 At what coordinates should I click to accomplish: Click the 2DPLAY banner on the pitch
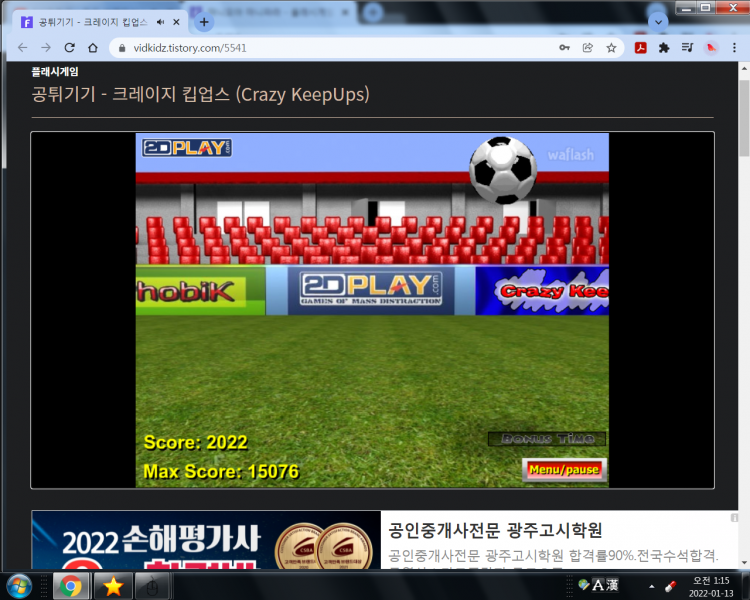[x=371, y=289]
